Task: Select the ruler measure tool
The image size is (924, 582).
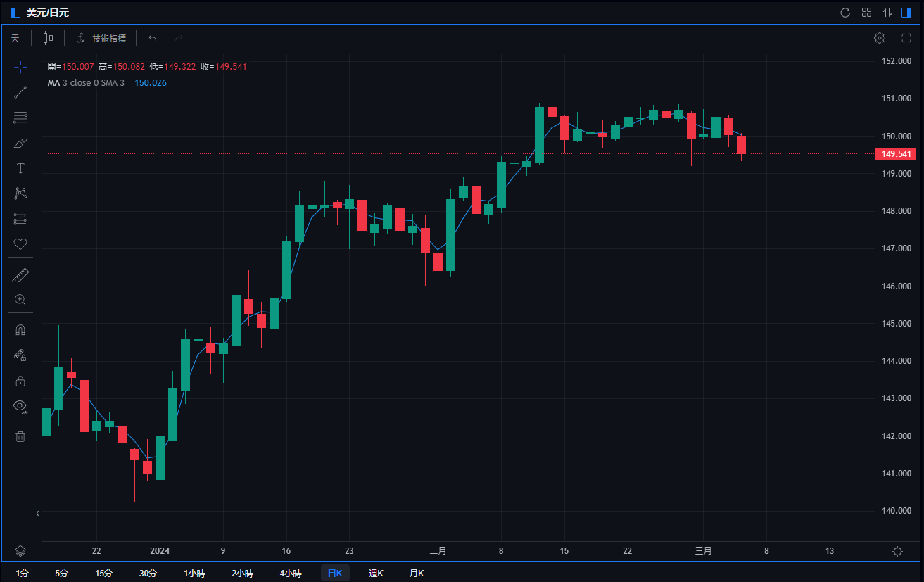Action: (x=20, y=274)
